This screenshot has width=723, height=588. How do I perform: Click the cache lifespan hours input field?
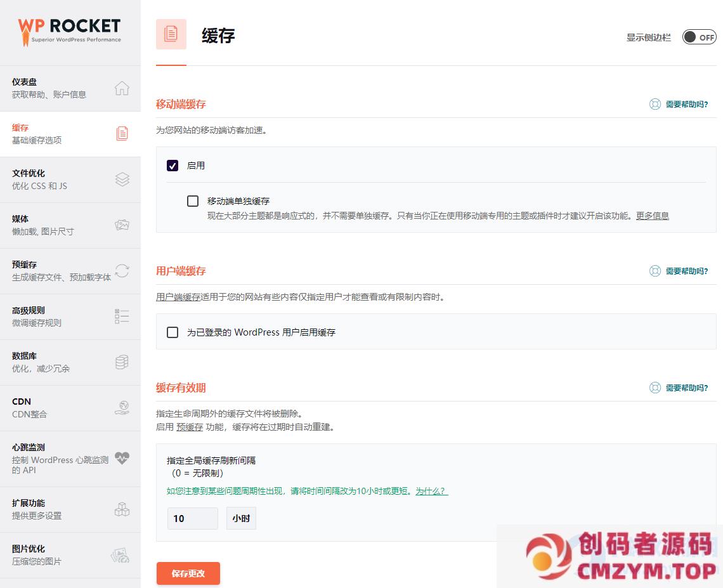pos(192,518)
